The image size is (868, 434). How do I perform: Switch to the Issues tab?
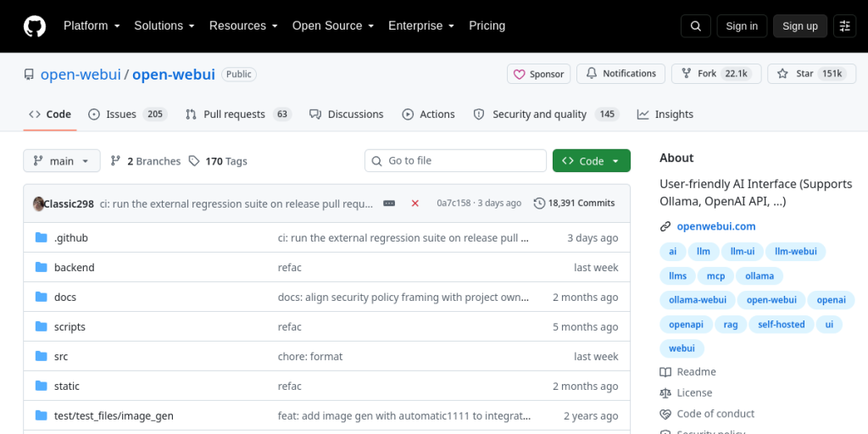128,114
